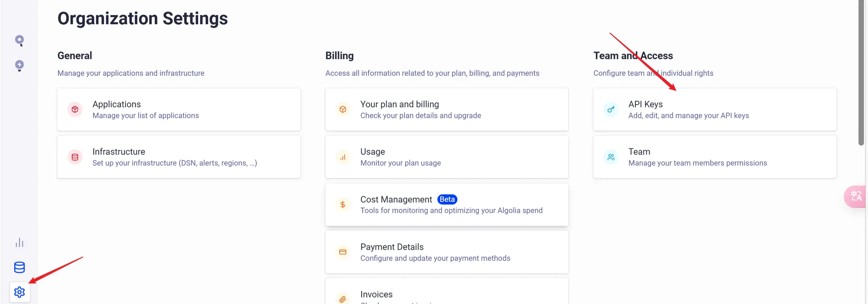Click the pink translate floating icon

coord(856,196)
